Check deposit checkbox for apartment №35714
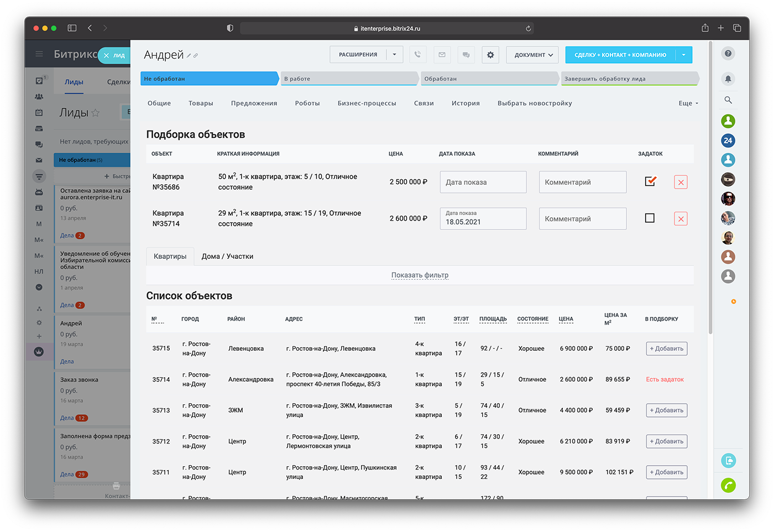Image resolution: width=774 pixels, height=532 pixels. [650, 218]
